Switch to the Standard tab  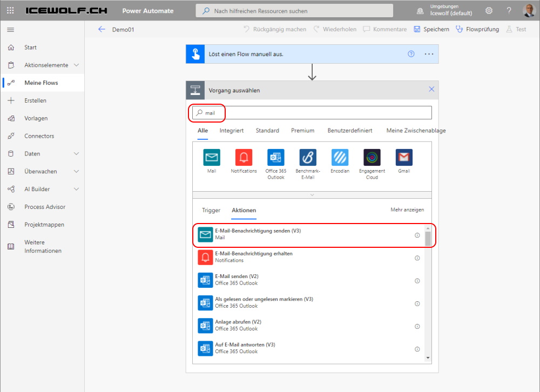[267, 131]
